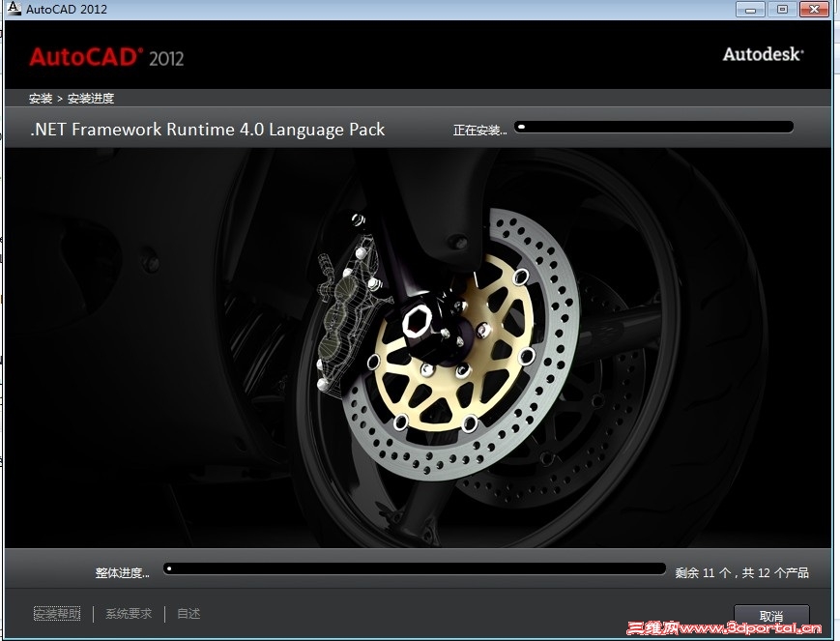Cancel the installation with 取消 button
Viewport: 840px width, 641px height.
click(x=770, y=616)
